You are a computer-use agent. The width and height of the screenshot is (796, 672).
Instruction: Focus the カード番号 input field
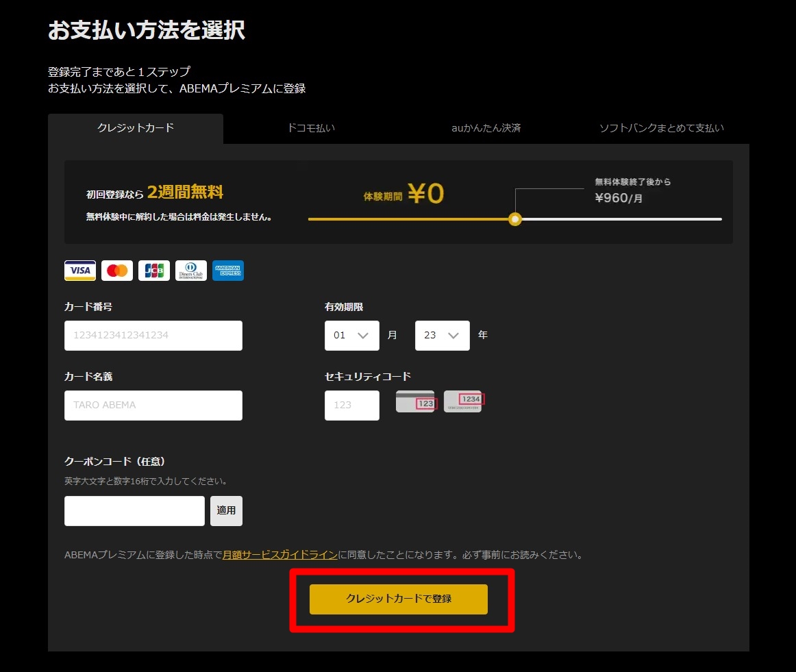point(153,336)
